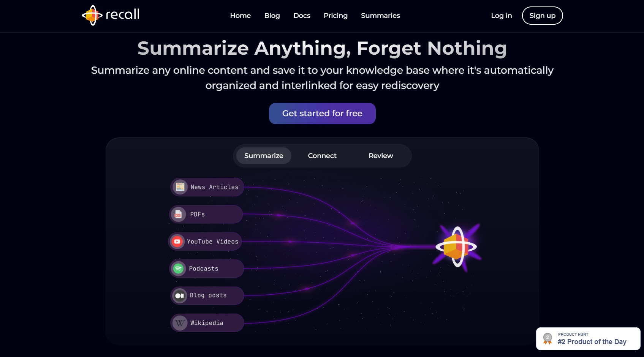This screenshot has height=357, width=644.
Task: Open the Home page link
Action: coord(241,16)
